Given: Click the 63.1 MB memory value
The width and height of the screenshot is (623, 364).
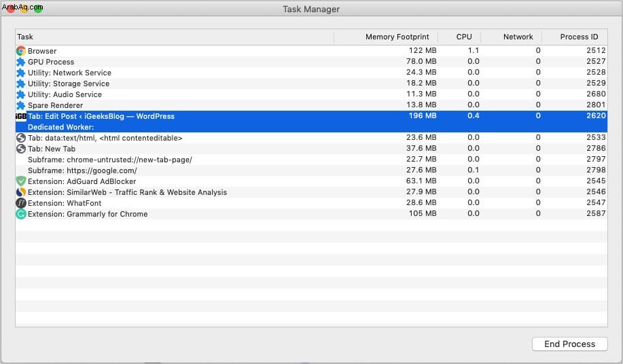Looking at the screenshot, I should click(x=421, y=181).
